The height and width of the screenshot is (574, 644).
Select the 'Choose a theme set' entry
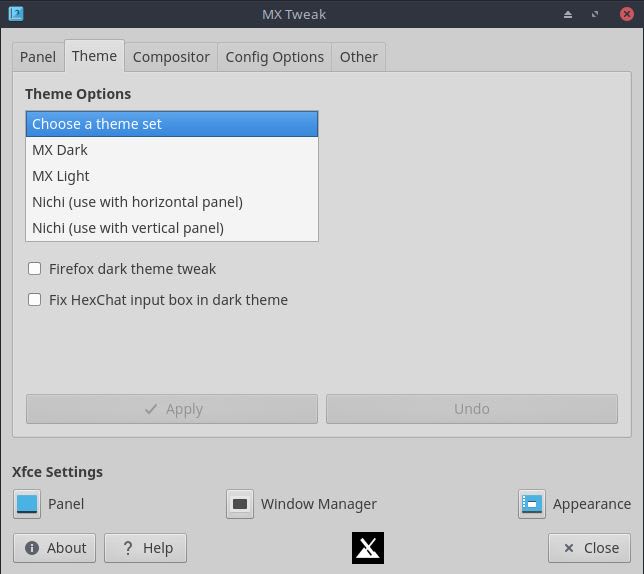pos(172,124)
